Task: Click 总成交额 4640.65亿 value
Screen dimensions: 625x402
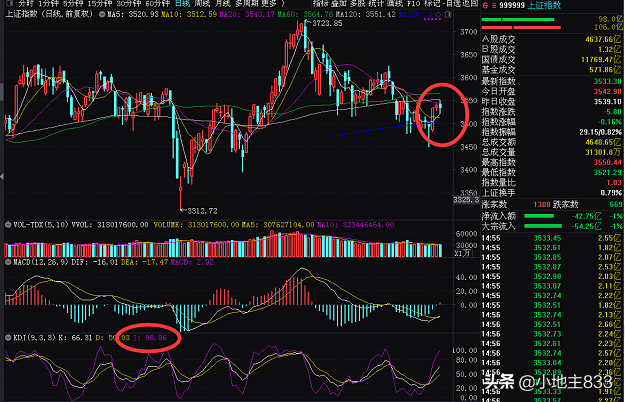Action: [x=603, y=142]
